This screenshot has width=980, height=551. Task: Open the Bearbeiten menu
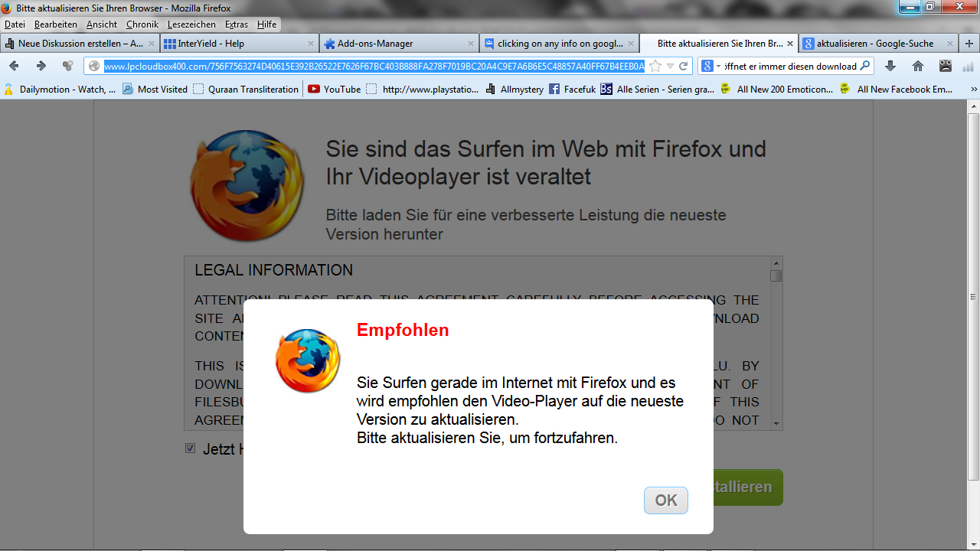(55, 24)
